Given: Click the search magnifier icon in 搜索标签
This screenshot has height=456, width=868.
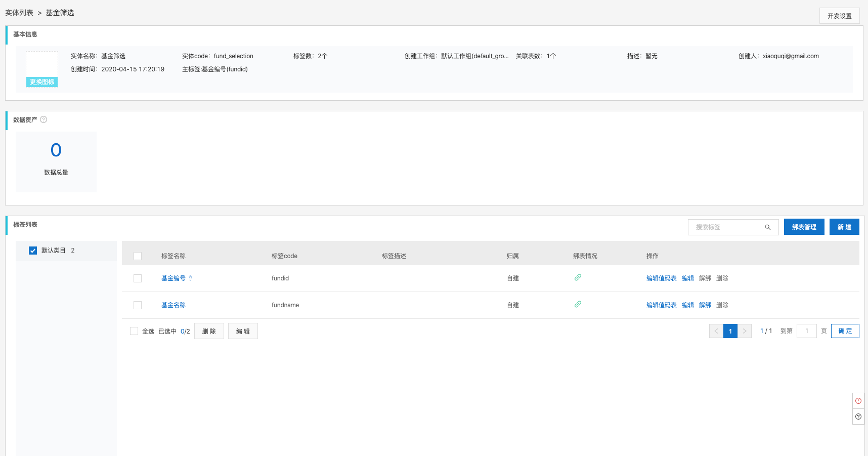Looking at the screenshot, I should 768,227.
